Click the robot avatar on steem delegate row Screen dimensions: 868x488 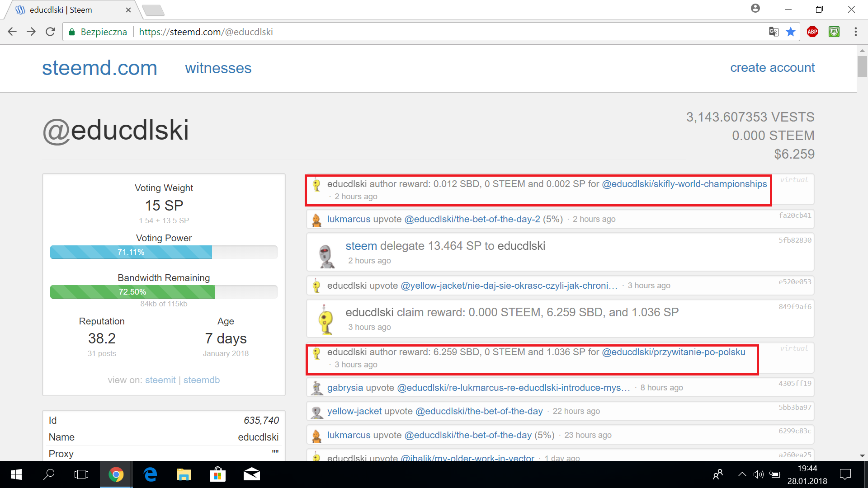click(x=326, y=256)
